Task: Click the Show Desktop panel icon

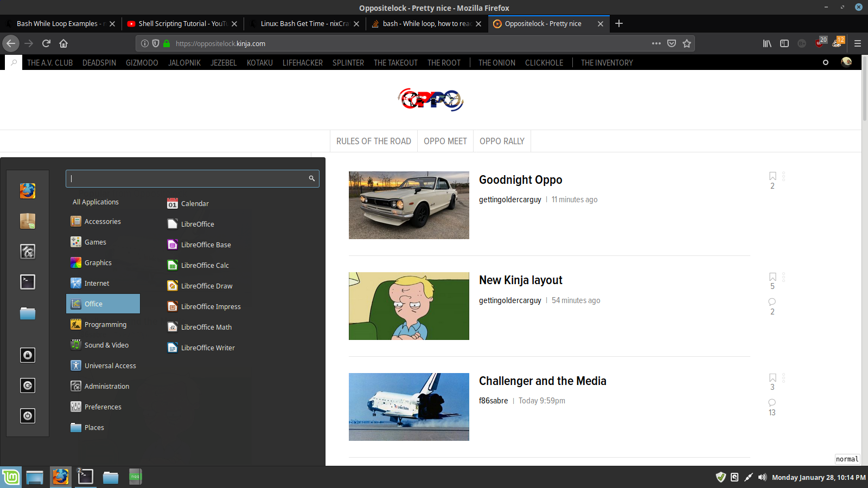Action: 34,477
